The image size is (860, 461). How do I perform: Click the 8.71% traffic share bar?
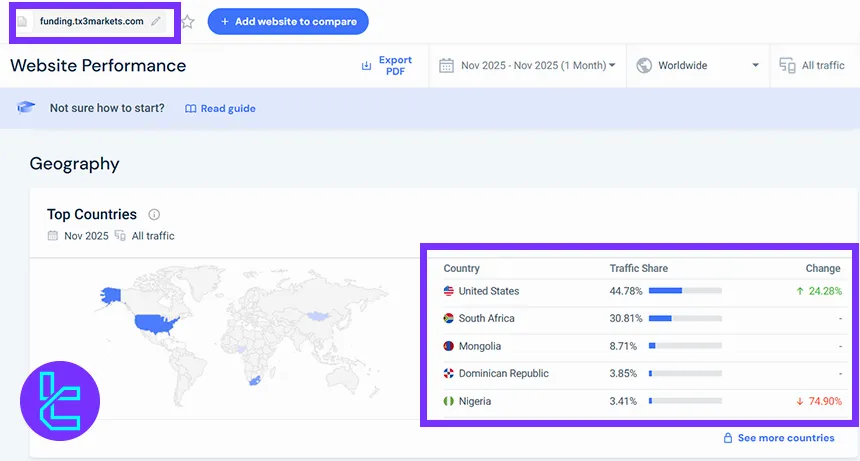tap(685, 346)
